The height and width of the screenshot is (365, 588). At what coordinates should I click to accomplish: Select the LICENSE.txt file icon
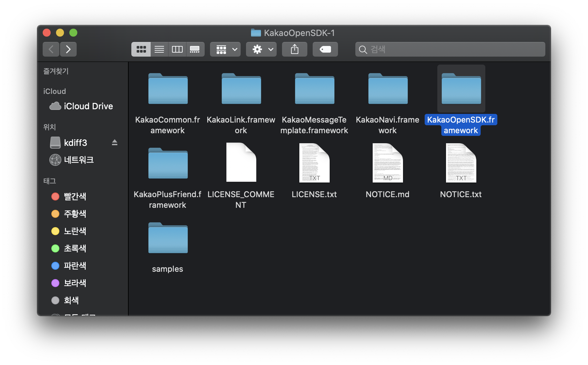315,163
